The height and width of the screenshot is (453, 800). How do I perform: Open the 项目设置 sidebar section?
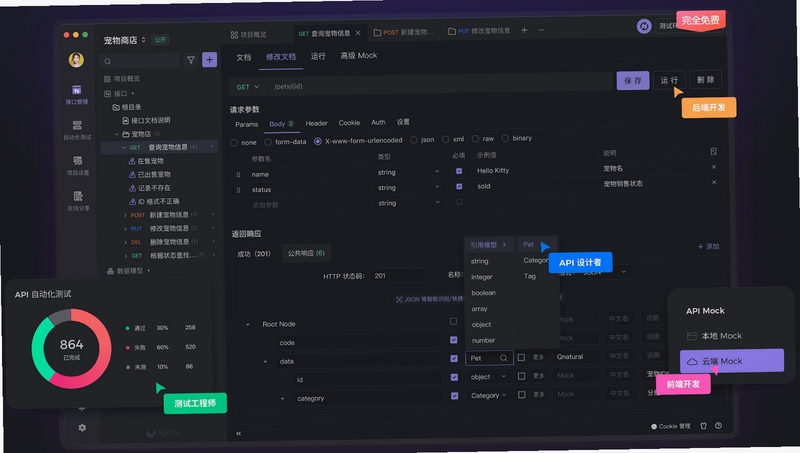tap(78, 165)
